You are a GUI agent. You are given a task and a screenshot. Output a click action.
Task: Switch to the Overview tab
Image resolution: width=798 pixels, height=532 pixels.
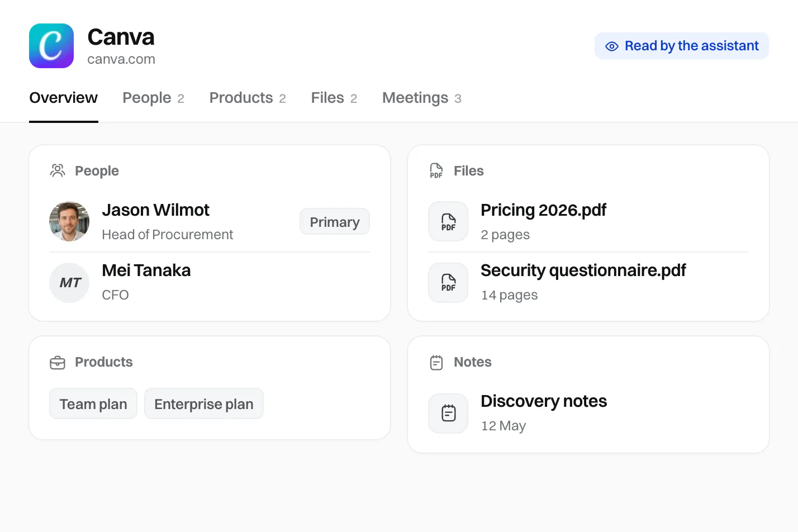(x=64, y=98)
